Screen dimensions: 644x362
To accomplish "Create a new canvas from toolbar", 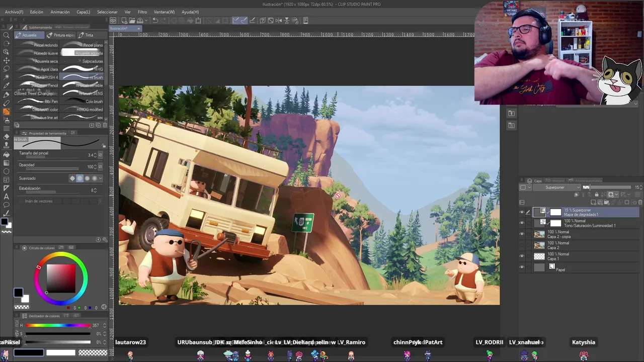I will tap(124, 21).
